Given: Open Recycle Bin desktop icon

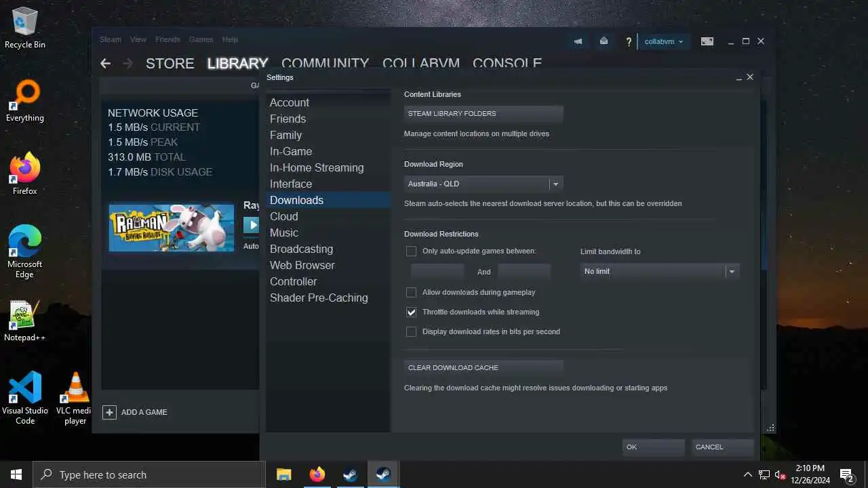Looking at the screenshot, I should click(x=25, y=28).
